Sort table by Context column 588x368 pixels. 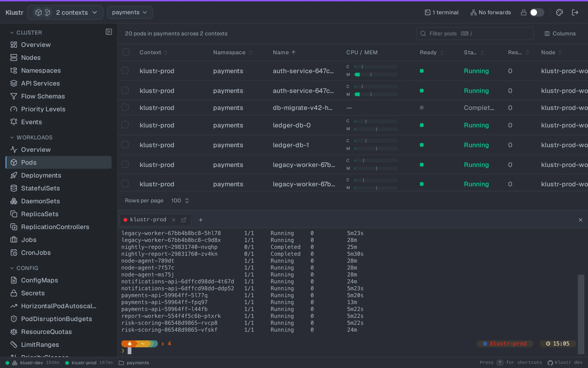[x=153, y=52]
